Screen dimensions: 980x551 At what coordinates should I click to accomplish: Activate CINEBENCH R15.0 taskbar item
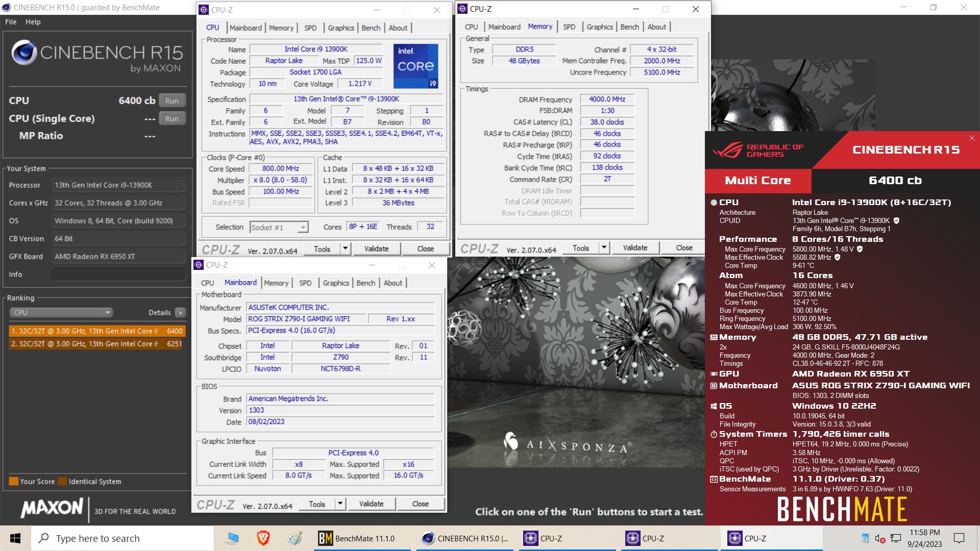click(x=465, y=538)
